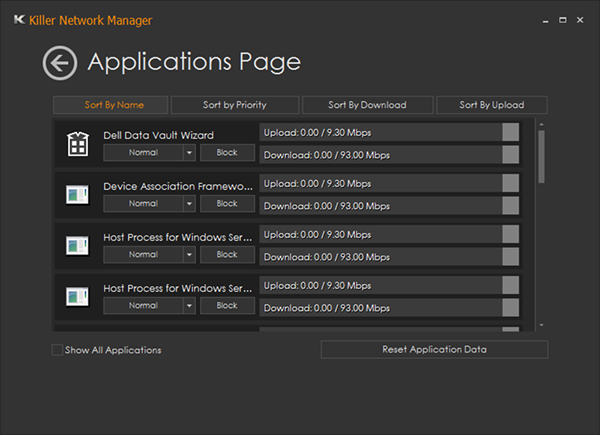The width and height of the screenshot is (600, 435).
Task: Click download bar of second Host Process row
Action: point(389,308)
